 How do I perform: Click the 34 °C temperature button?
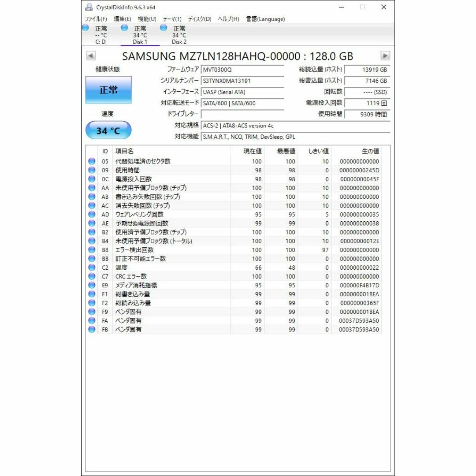click(x=108, y=130)
